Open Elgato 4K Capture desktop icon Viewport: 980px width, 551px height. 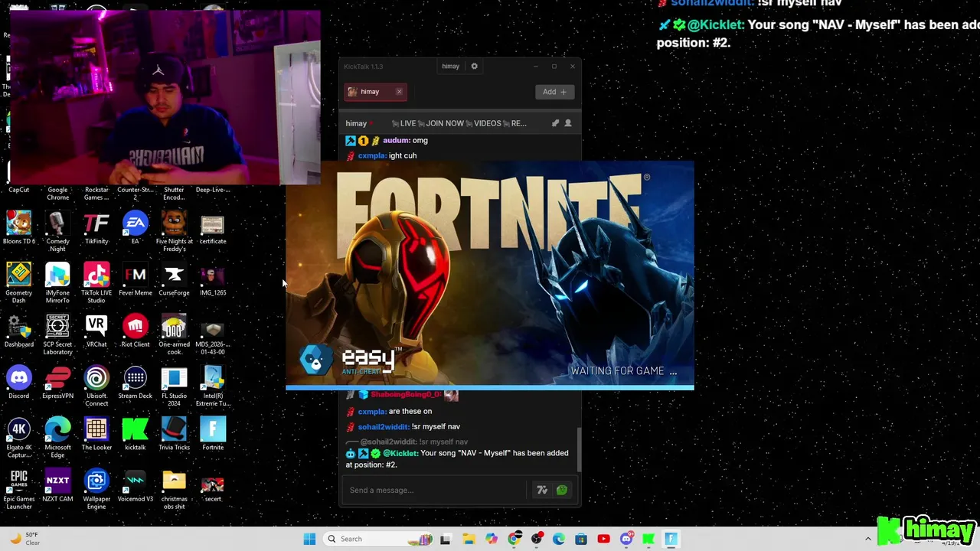[x=19, y=438]
